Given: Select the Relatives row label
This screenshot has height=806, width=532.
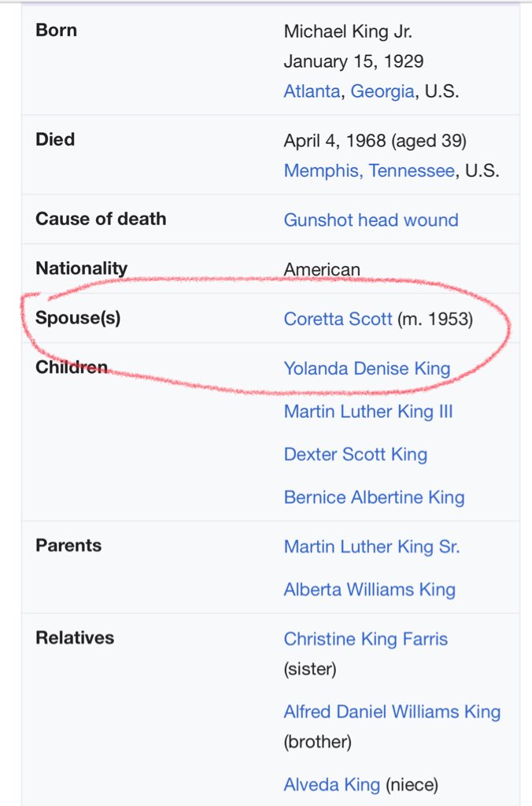Looking at the screenshot, I should [75, 638].
